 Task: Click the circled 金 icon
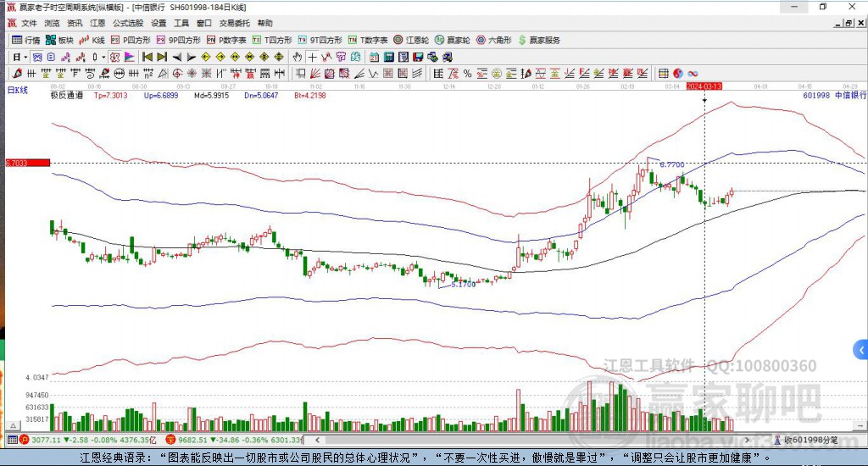click(x=497, y=73)
